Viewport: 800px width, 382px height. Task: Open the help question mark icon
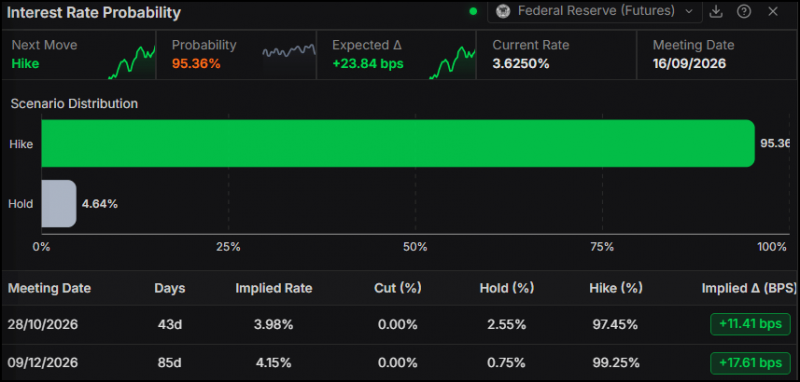(744, 11)
